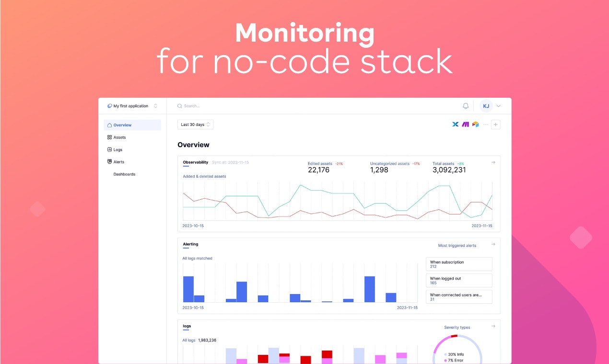The image size is (609, 364).
Task: Click the Edited assets metric
Action: pos(326,167)
